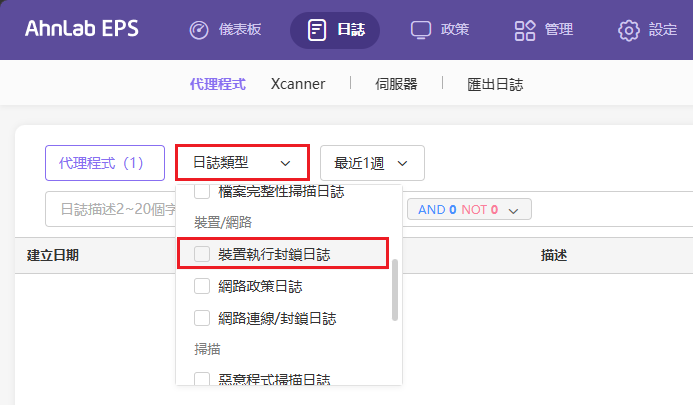Image resolution: width=693 pixels, height=405 pixels.
Task: Open the 匯出日誌 tab
Action: [495, 84]
